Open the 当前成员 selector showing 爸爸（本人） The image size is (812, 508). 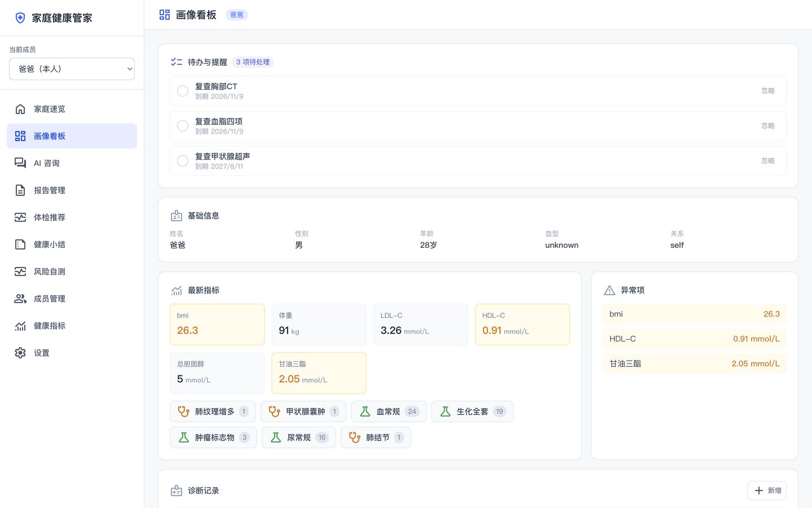[x=72, y=69]
